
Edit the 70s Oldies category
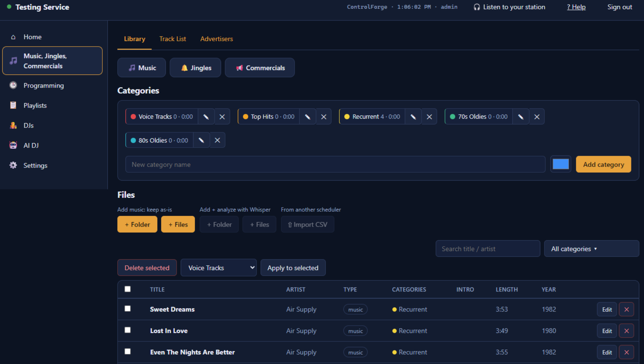[x=521, y=117]
